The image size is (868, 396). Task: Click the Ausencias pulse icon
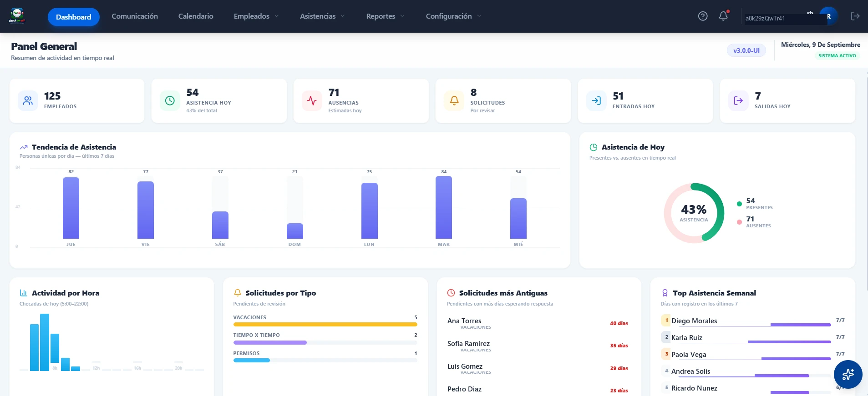click(x=312, y=100)
